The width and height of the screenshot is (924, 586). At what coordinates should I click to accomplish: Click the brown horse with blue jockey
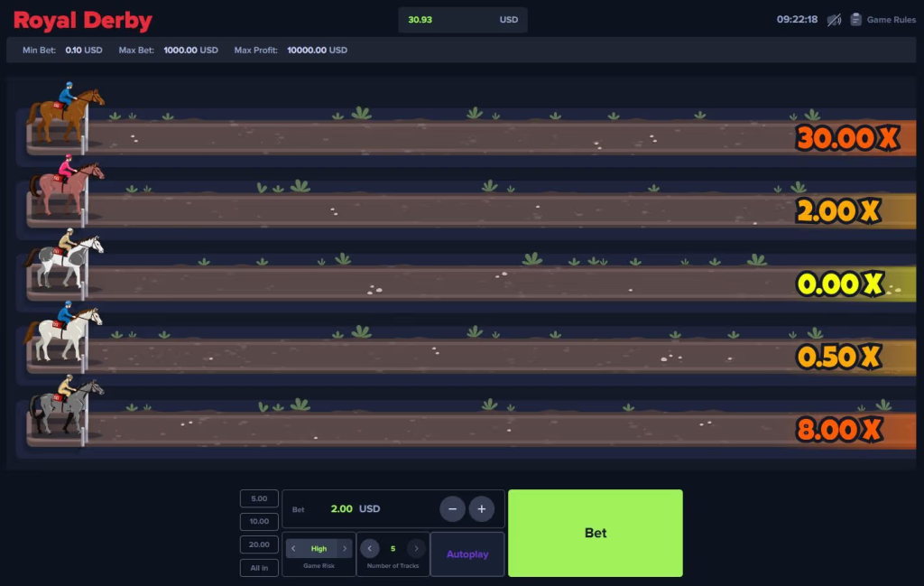click(x=65, y=113)
